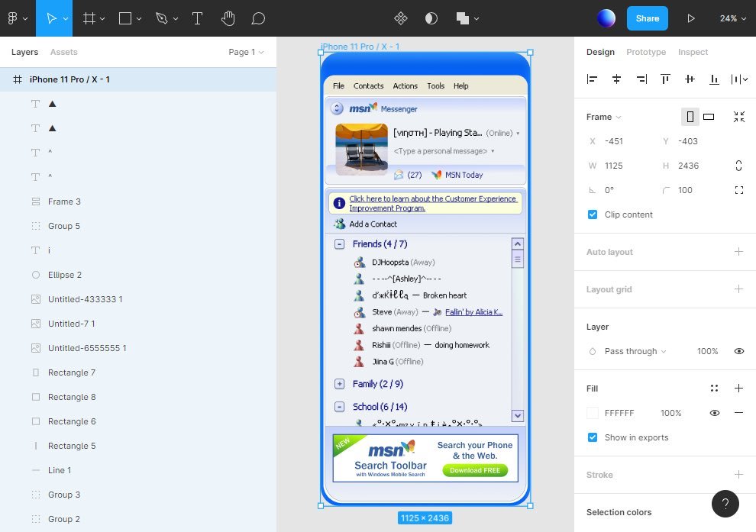This screenshot has width=756, height=532.
Task: Select the Hand tool
Action: (228, 18)
